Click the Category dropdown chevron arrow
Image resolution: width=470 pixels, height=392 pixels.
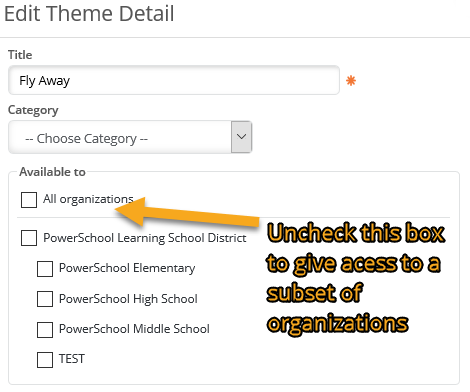(x=241, y=137)
